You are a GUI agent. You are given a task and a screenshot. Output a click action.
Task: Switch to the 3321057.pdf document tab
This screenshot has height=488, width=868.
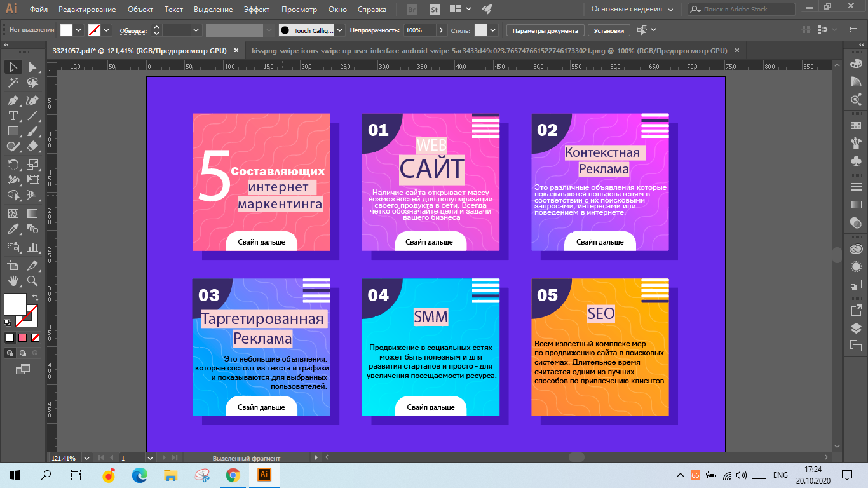click(139, 50)
